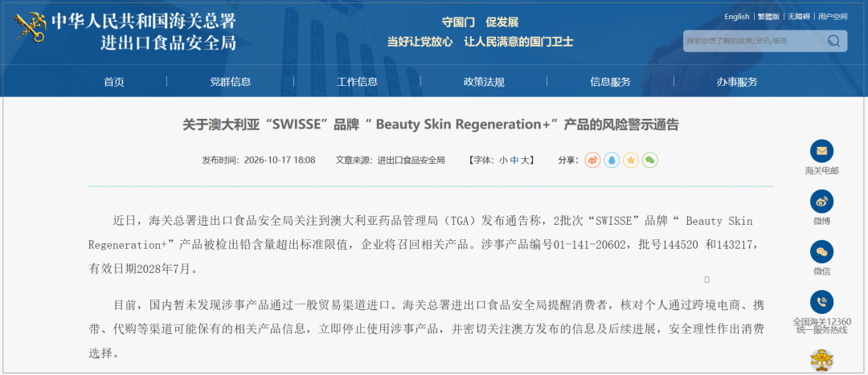Image resolution: width=868 pixels, height=375 pixels.
Task: Switch to English version link
Action: tap(737, 17)
